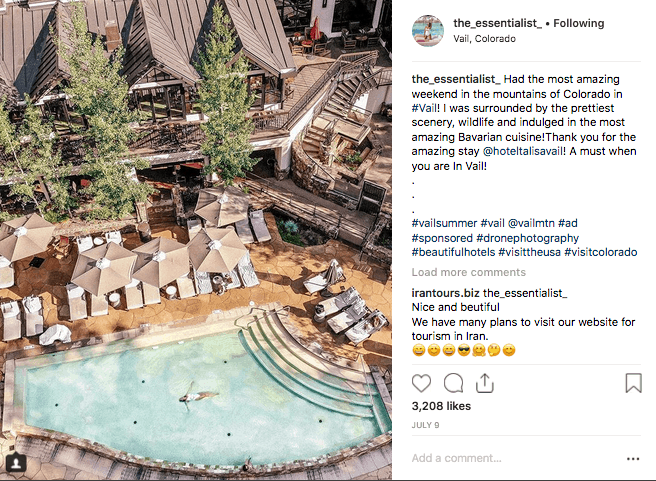Open the three-dot more options menu
Screen dimensions: 656x481
(633, 459)
